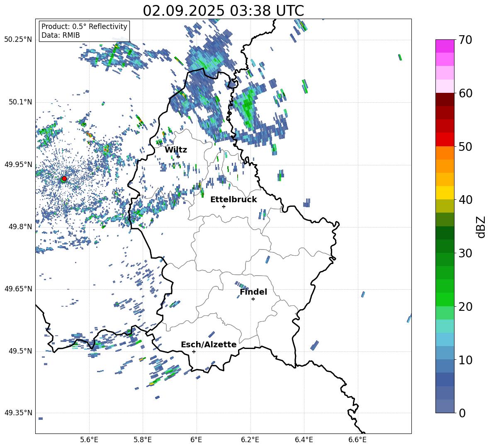Image resolution: width=491 pixels, height=448 pixels.
Task: Click the 49.8°N latitude label
Action: pos(20,227)
